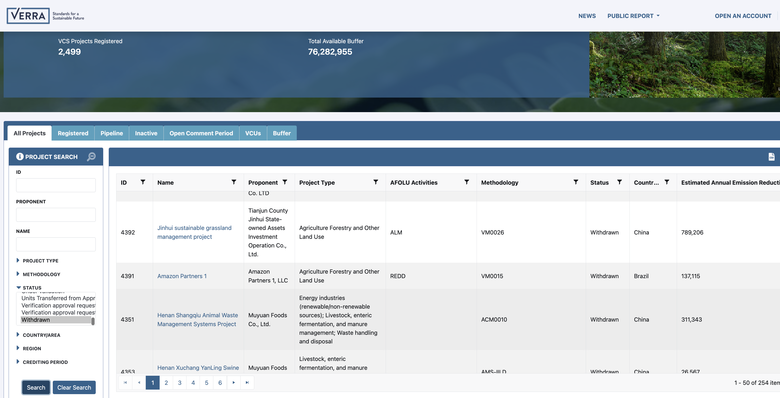
Task: Filter the Name column
Action: [234, 182]
